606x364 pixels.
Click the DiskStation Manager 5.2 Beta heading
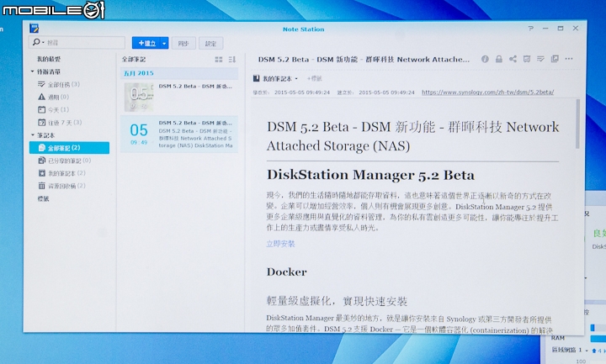click(x=370, y=175)
